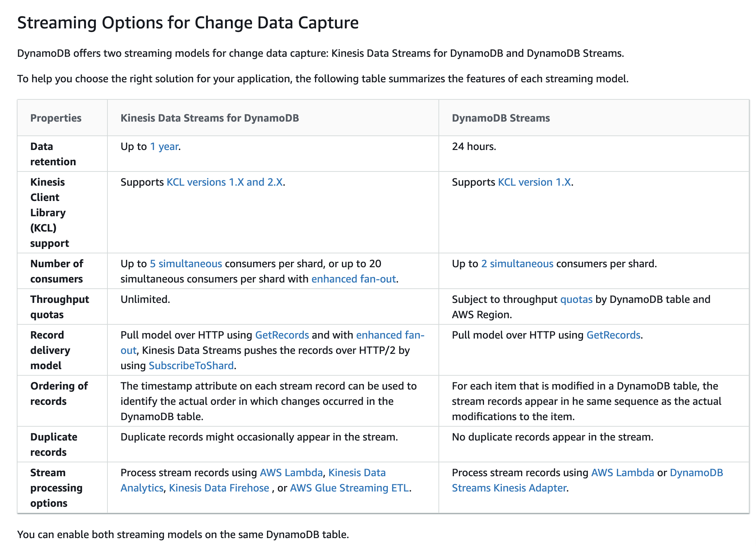Click the 'SubscribeToShard' link
756x549 pixels.
(191, 366)
